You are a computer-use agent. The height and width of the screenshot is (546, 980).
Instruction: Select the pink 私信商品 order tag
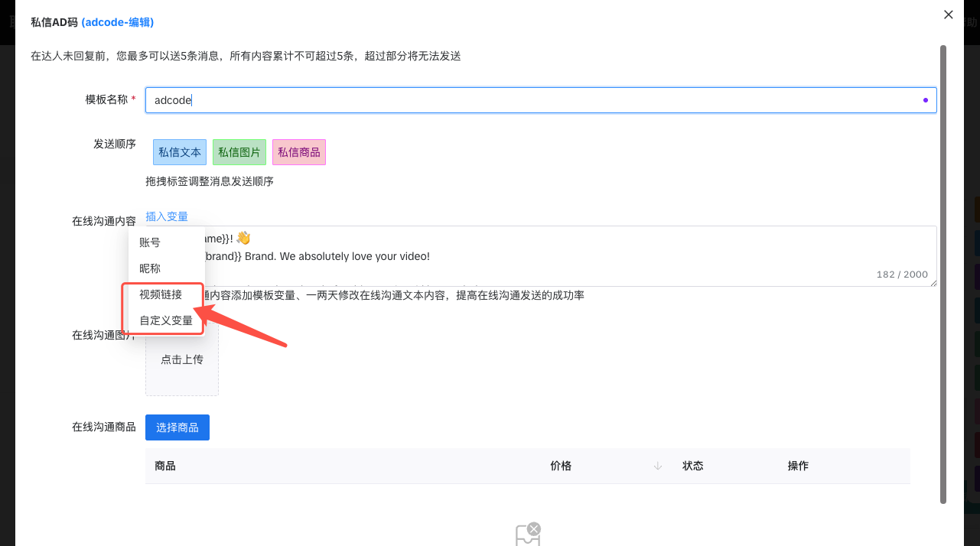click(x=299, y=152)
